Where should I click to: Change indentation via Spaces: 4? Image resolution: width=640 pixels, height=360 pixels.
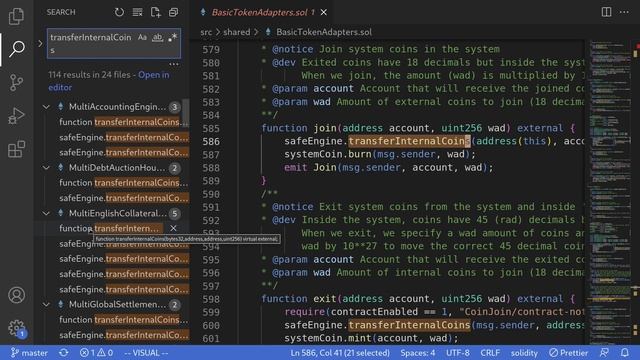418,353
